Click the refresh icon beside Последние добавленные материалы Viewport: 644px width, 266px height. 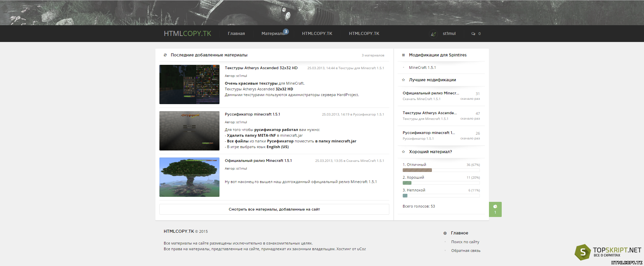(165, 55)
